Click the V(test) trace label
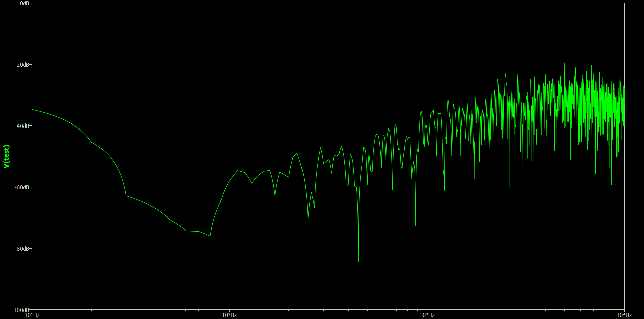Screen dimensions: 644x319 pos(6,156)
